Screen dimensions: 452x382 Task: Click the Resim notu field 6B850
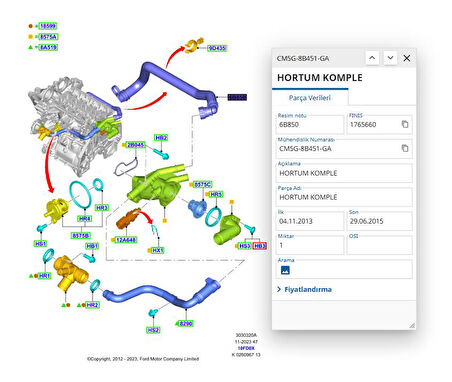click(310, 125)
